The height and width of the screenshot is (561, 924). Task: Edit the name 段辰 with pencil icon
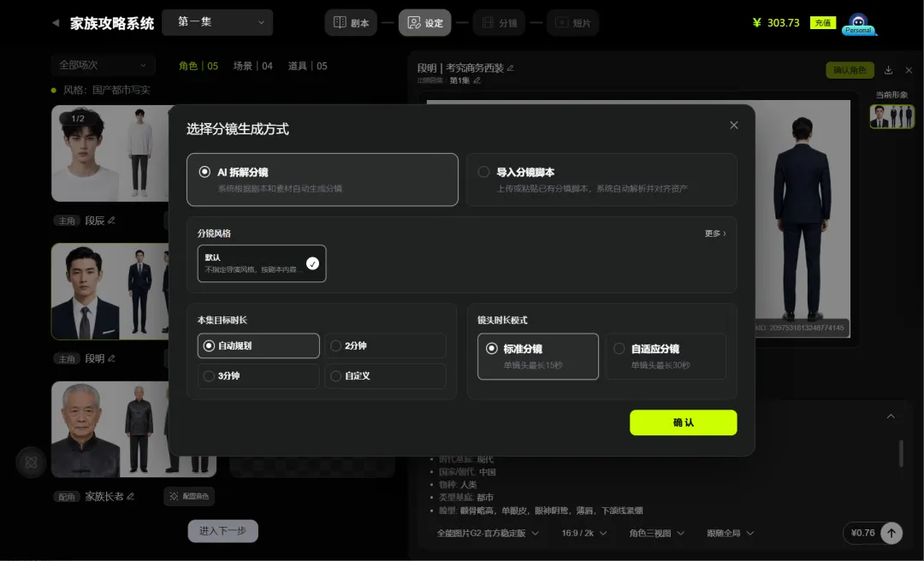(x=111, y=221)
